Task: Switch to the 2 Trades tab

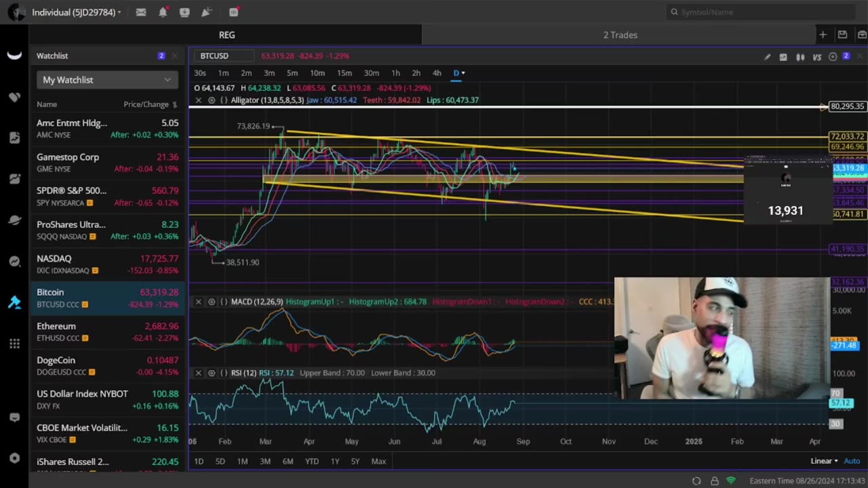Action: (x=620, y=35)
